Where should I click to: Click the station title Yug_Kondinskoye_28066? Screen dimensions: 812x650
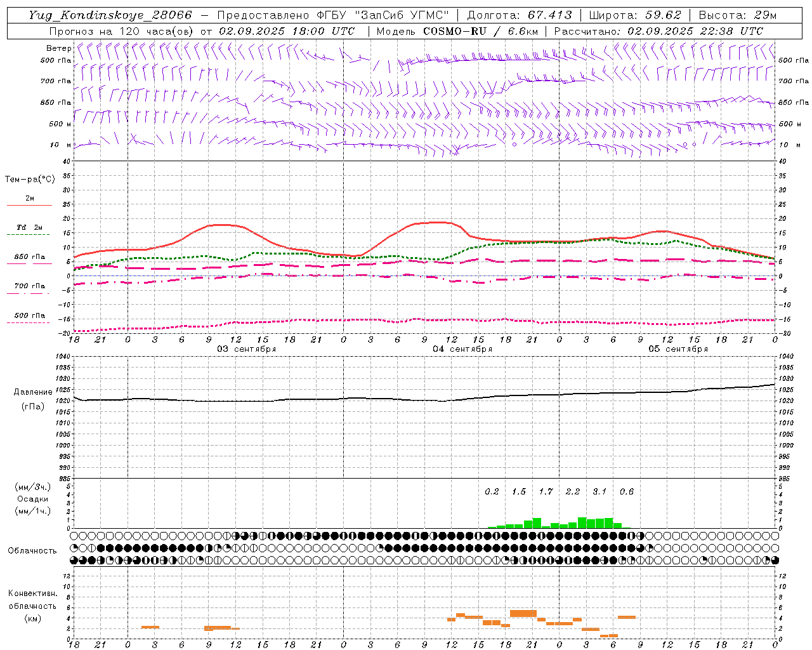point(110,15)
